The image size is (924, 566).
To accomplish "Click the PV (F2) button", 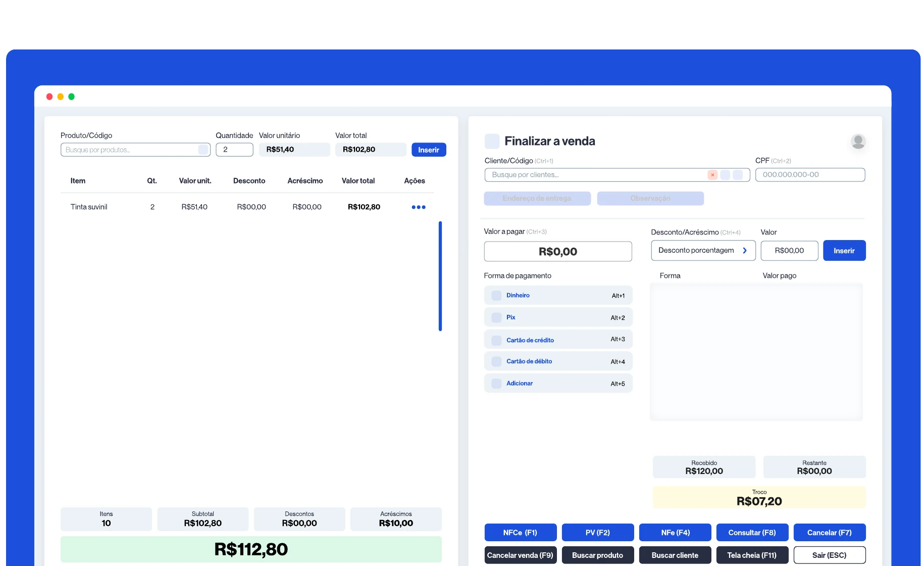I will coord(598,533).
